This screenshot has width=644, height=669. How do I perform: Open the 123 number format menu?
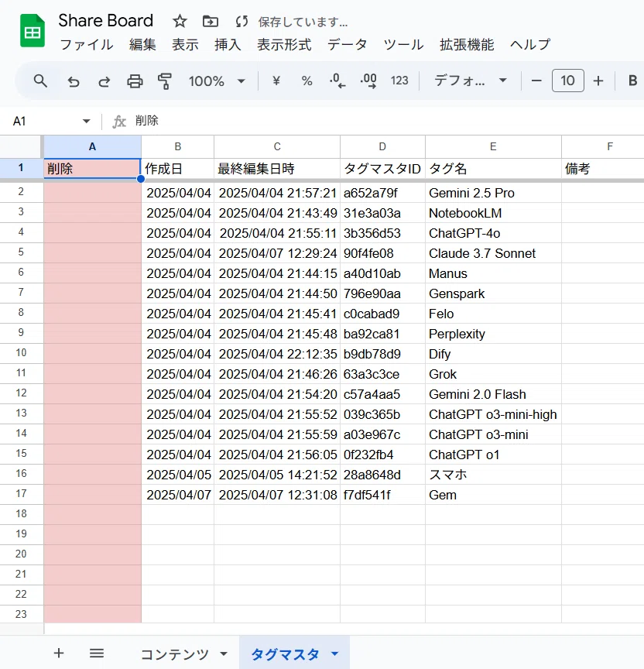pyautogui.click(x=399, y=81)
